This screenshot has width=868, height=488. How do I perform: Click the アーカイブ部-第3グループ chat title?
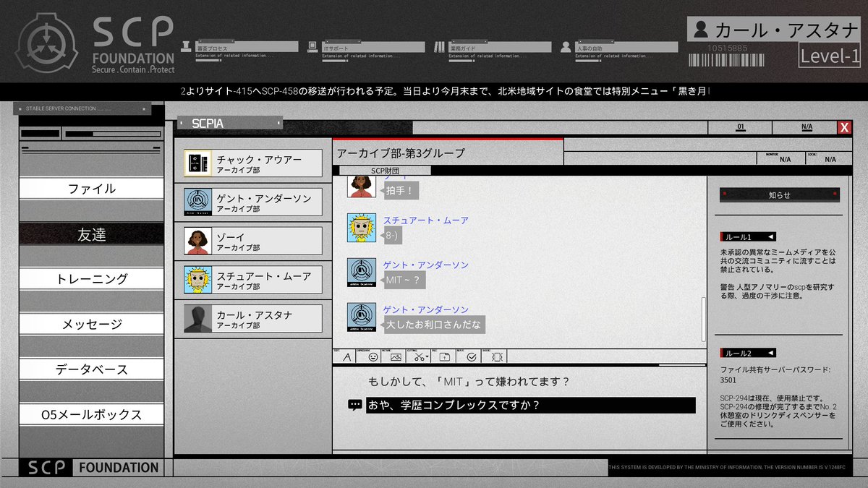(401, 153)
